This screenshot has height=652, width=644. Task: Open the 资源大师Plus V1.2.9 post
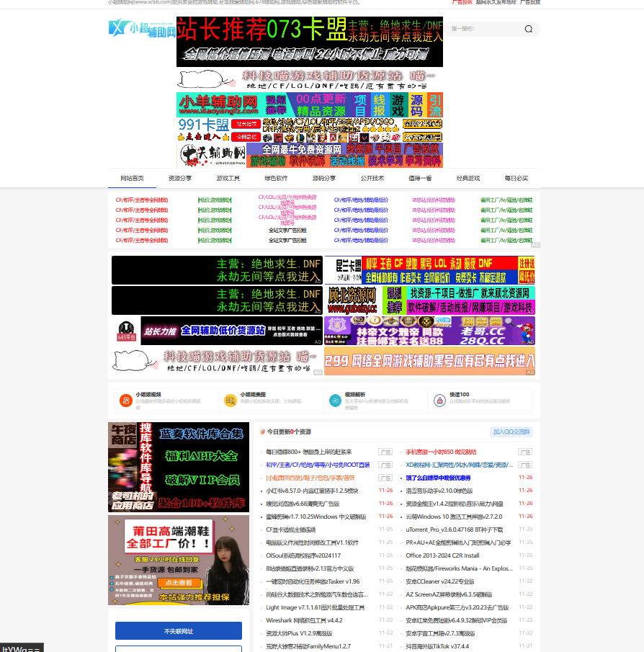coord(300,633)
